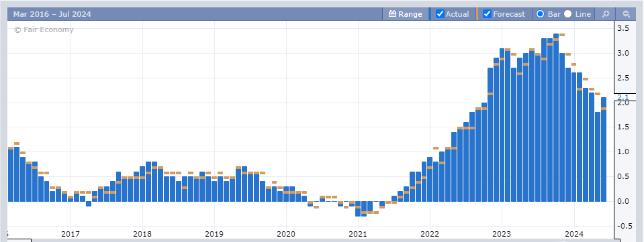Click the blue 2.1 current value label
Viewport: 644px width, 242px height.
[623, 97]
